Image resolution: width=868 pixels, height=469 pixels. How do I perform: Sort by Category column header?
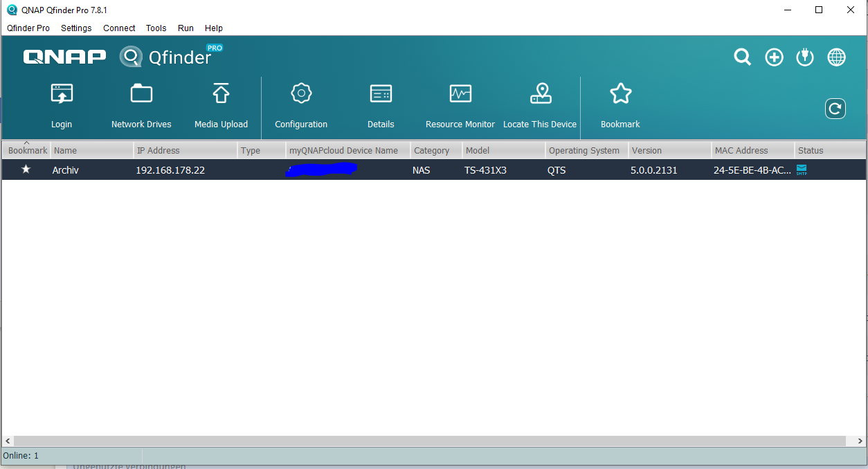click(436, 150)
